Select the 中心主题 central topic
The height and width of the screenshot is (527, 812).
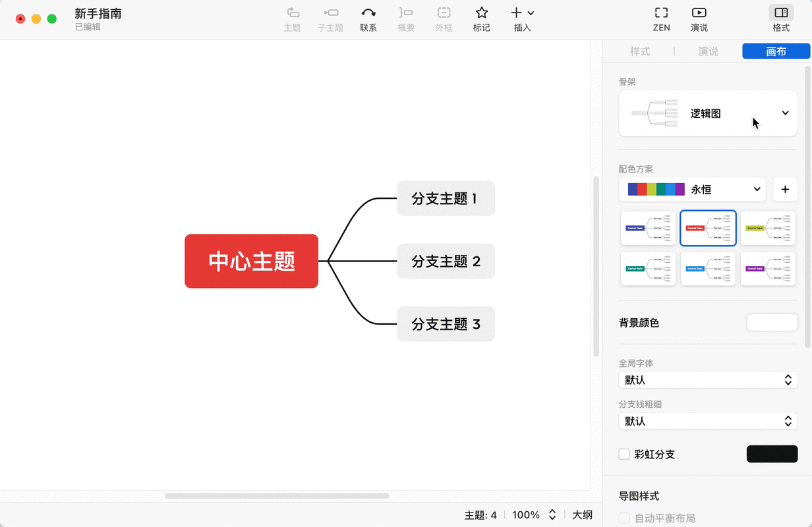pyautogui.click(x=251, y=261)
